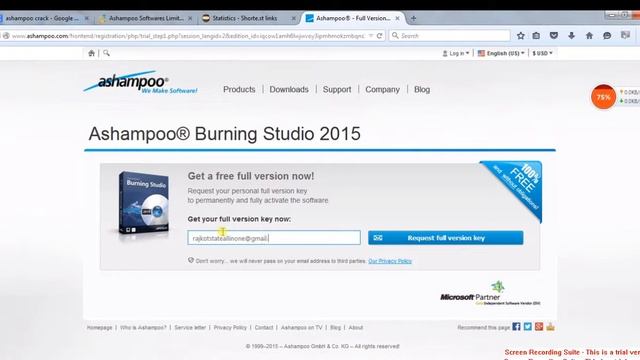Click the browser address bar URL
640x360 pixels.
coord(188,36)
